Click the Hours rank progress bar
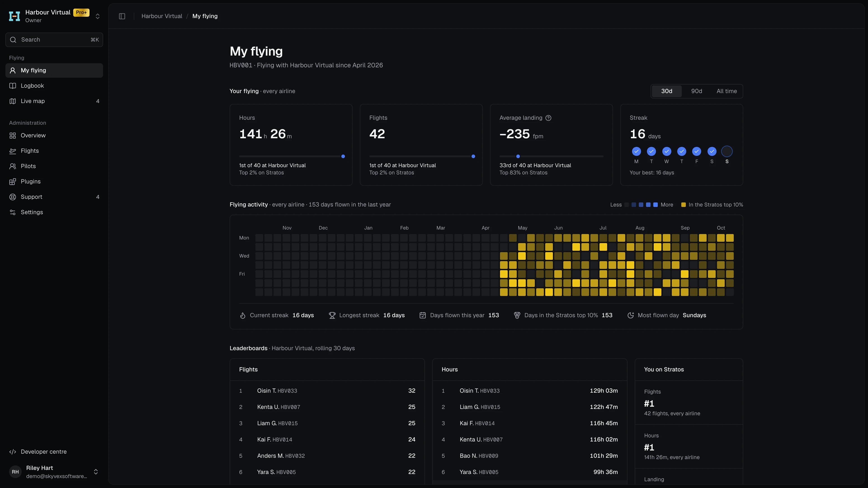 [292, 156]
